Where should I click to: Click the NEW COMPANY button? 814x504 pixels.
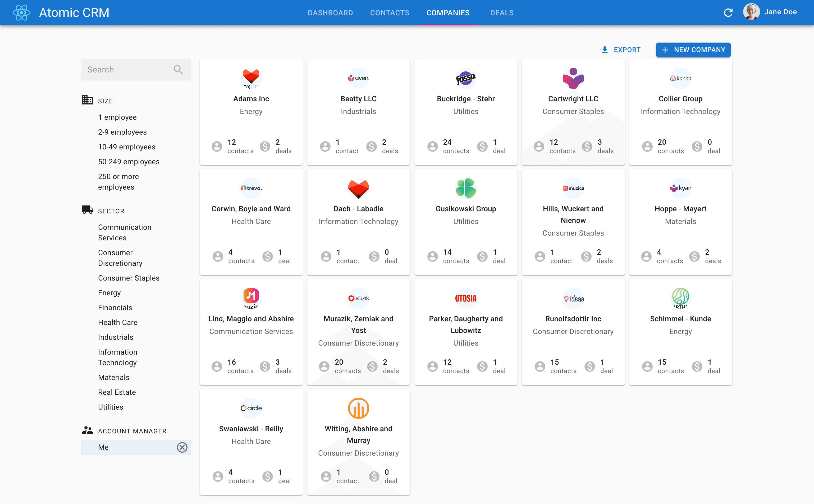point(693,49)
